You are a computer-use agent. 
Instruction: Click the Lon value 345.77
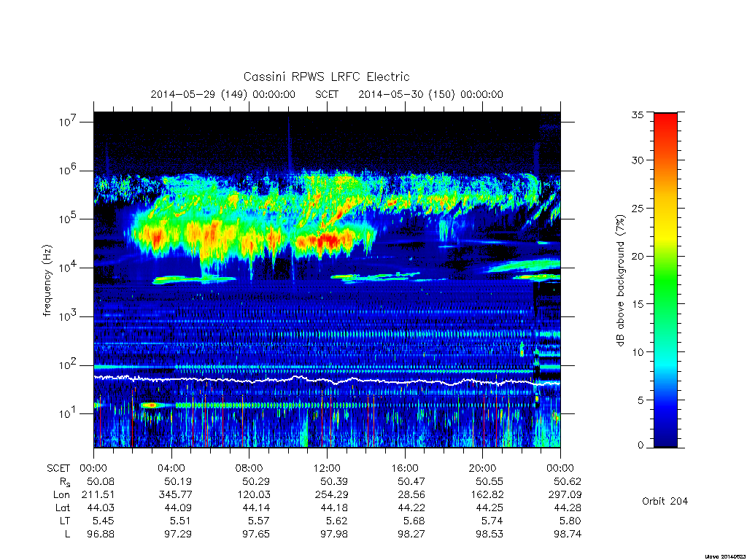[174, 495]
